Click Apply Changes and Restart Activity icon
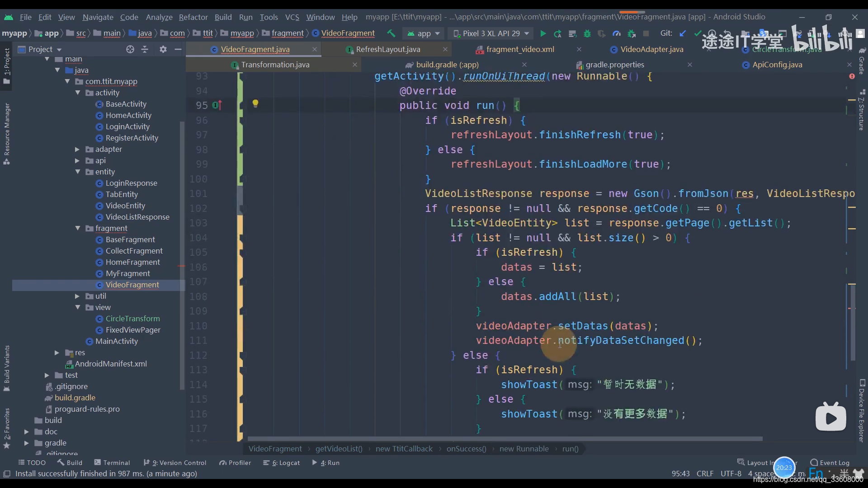The image size is (868, 488). [557, 33]
